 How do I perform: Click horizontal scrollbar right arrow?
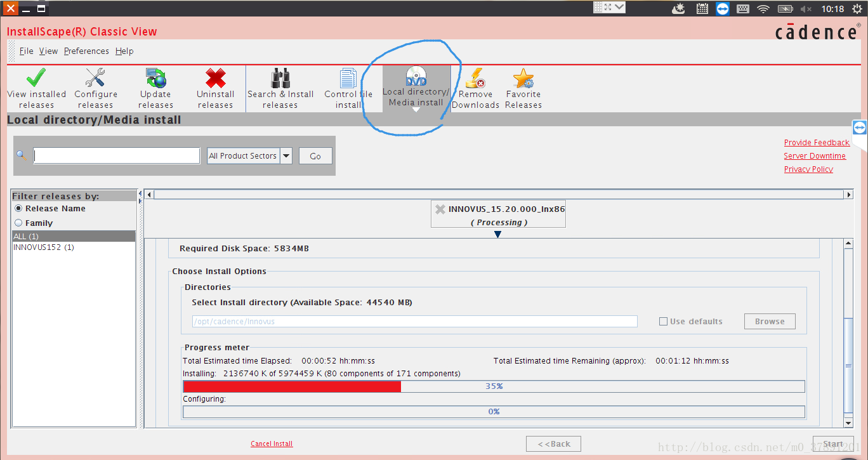(848, 194)
